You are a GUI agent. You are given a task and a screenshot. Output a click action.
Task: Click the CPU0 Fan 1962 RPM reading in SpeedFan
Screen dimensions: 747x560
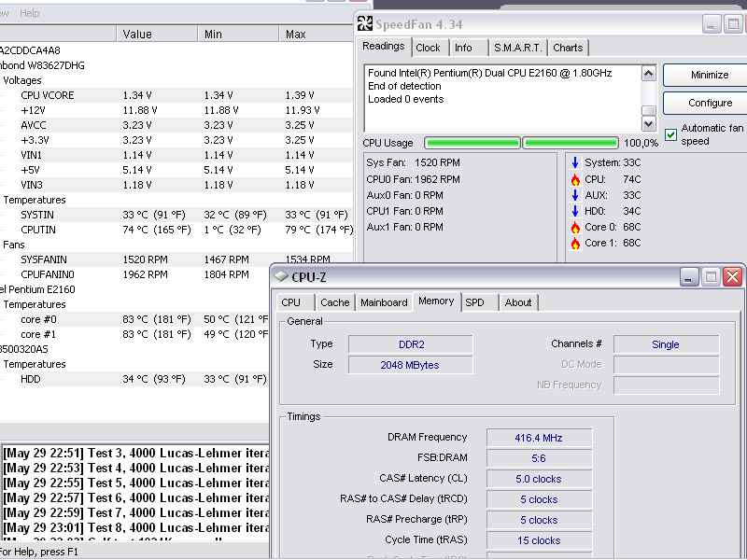(x=413, y=179)
